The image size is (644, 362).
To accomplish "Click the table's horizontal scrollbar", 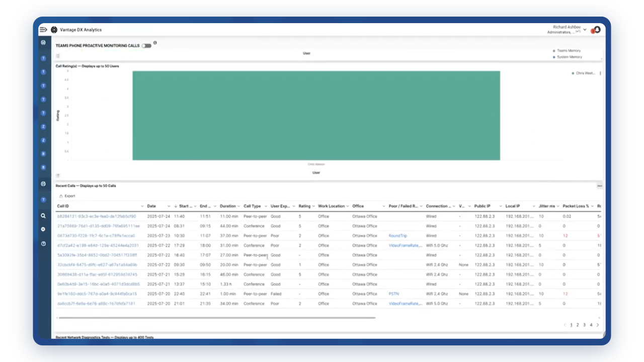I will tap(216, 318).
